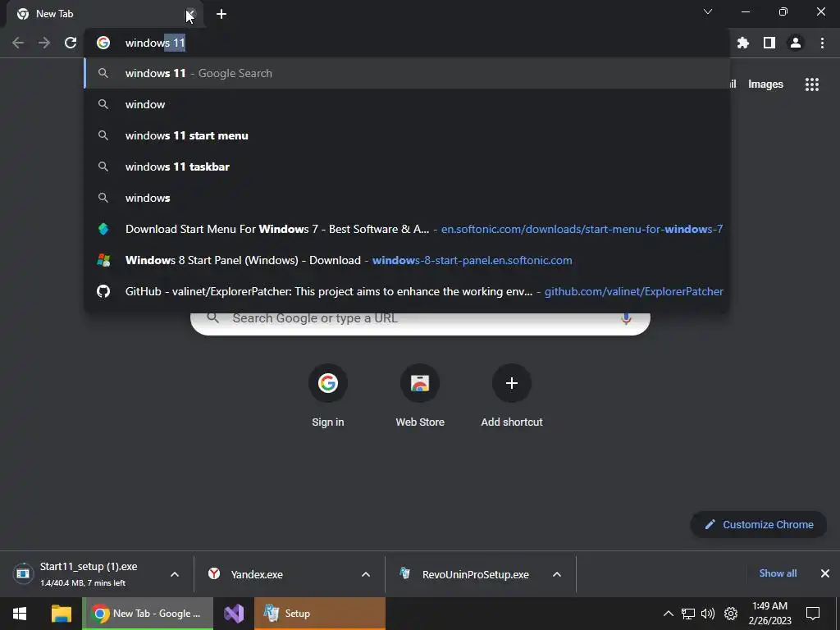840x630 pixels.
Task: Open a new tab with plus button
Action: pos(221,14)
